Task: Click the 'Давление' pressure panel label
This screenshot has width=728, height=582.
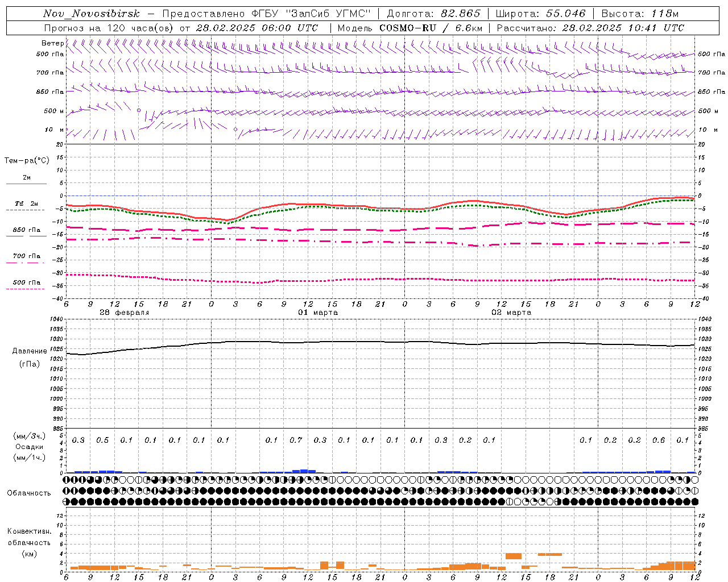Action: coord(30,351)
